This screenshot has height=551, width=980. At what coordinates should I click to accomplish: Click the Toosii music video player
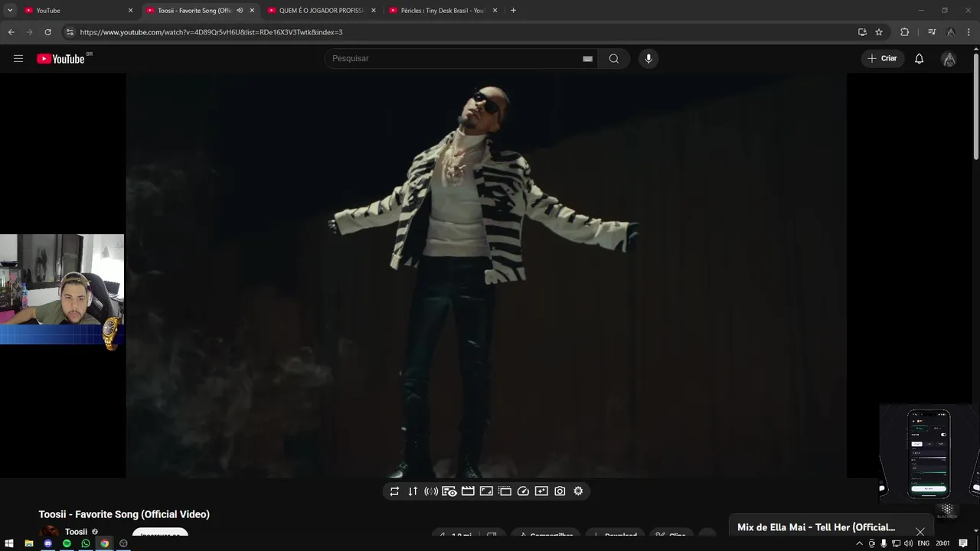click(486, 275)
